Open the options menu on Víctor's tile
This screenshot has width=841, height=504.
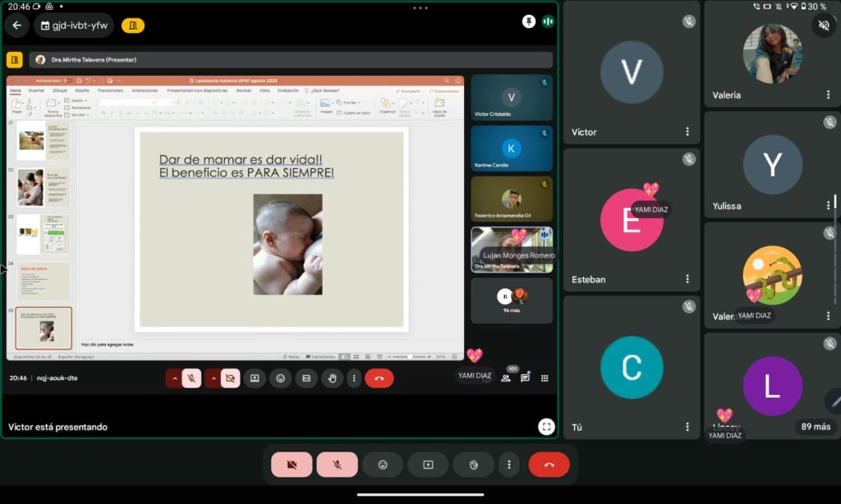687,132
